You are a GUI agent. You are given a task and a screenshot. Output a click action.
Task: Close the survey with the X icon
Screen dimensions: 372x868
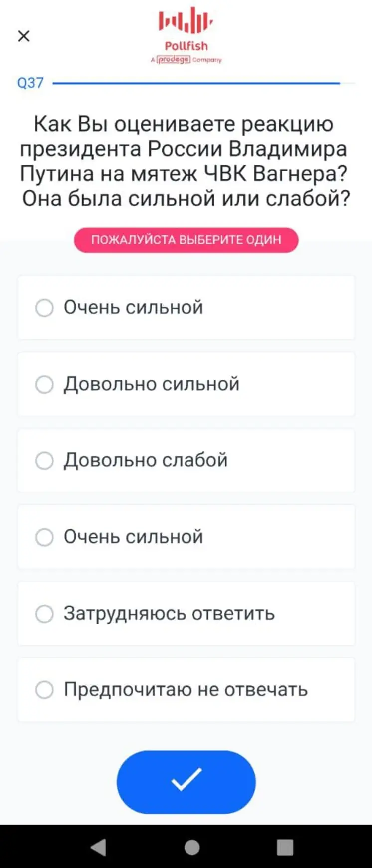point(24,36)
